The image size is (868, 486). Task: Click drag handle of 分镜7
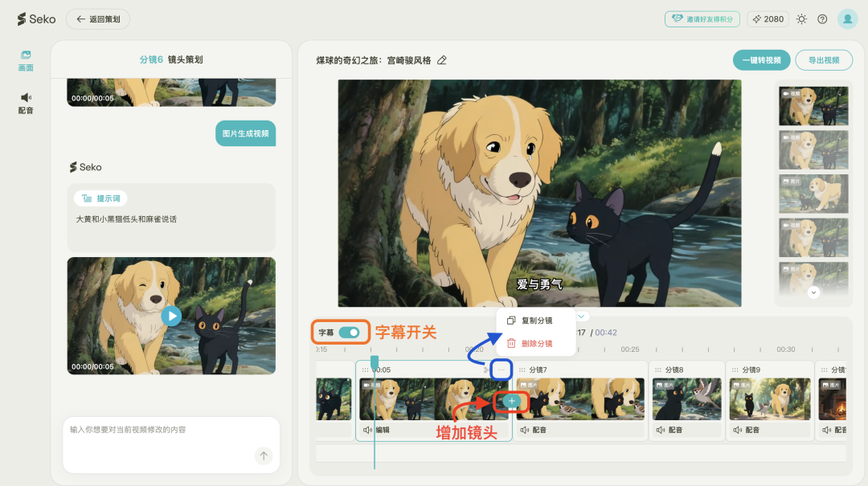tap(522, 370)
